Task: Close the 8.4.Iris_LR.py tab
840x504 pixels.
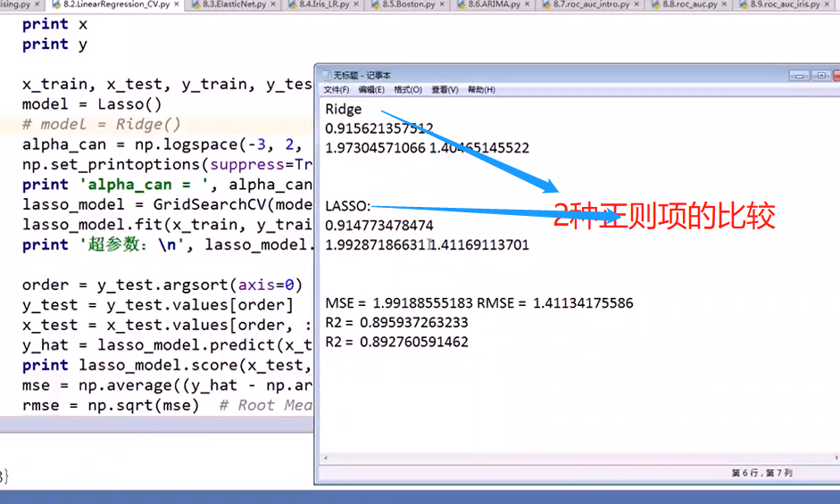Action: click(x=357, y=4)
